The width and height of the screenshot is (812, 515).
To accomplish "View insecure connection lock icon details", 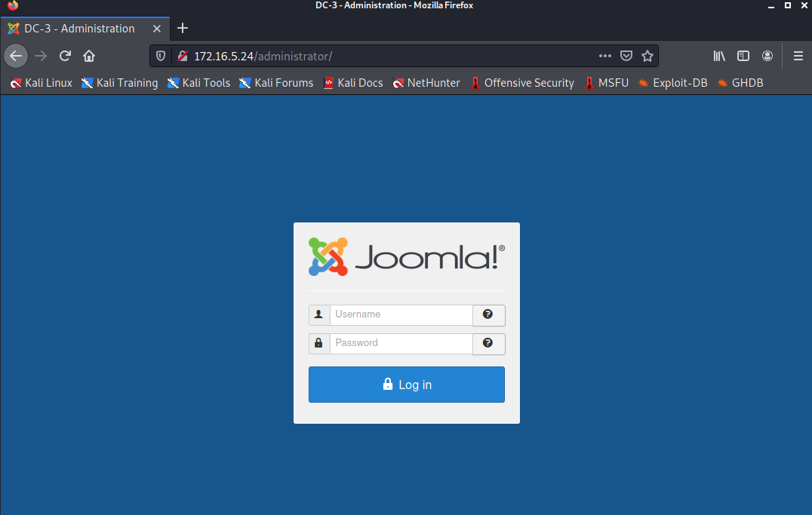I will [183, 56].
